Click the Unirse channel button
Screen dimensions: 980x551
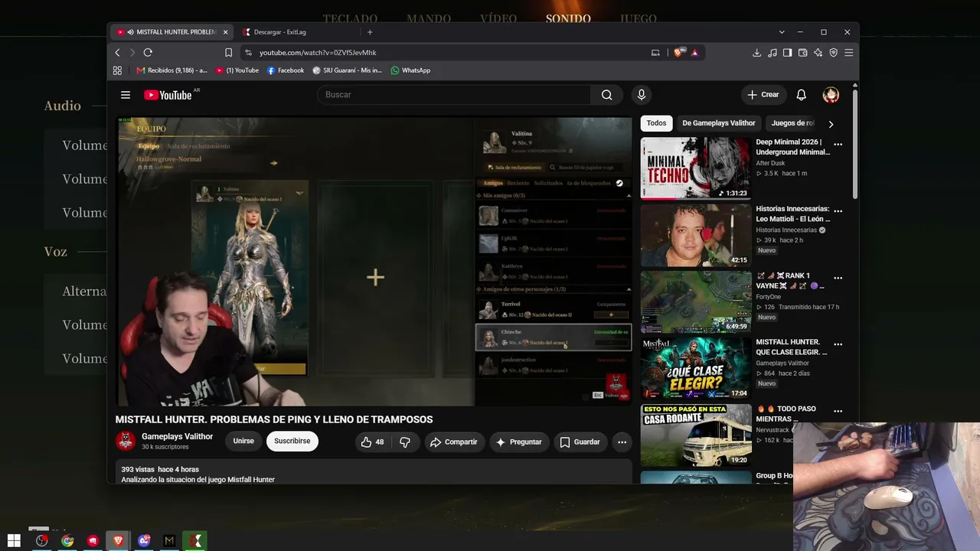pos(243,442)
